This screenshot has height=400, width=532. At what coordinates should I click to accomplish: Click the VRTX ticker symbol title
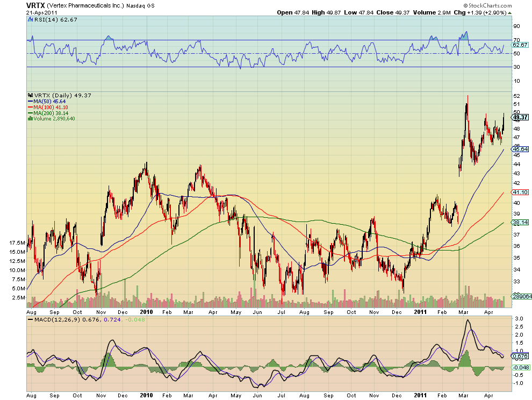tap(35, 5)
